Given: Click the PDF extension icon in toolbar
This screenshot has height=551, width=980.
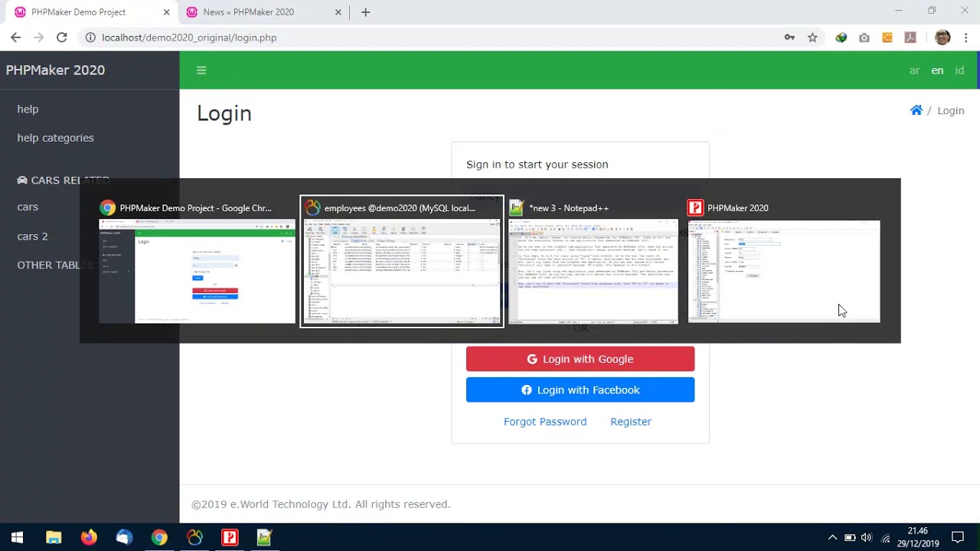Looking at the screenshot, I should [x=910, y=37].
